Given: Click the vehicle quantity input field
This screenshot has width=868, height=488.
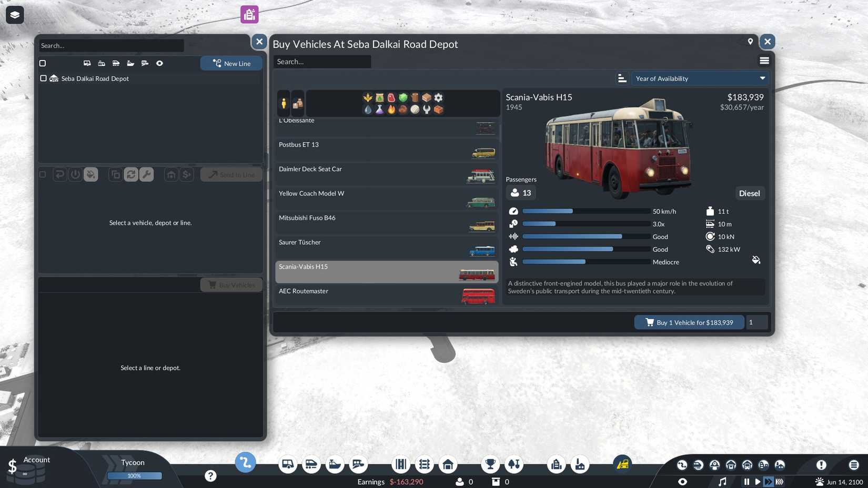Looking at the screenshot, I should point(758,322).
